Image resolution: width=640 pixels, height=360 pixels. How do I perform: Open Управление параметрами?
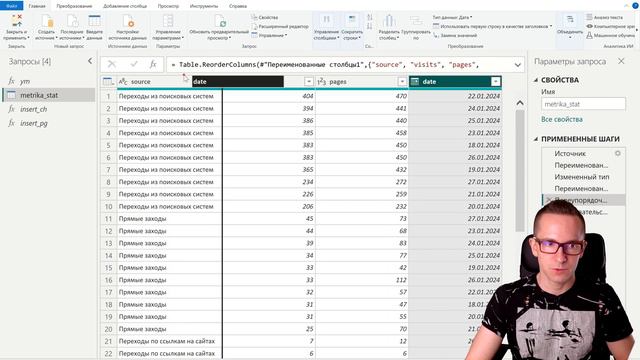(x=168, y=27)
